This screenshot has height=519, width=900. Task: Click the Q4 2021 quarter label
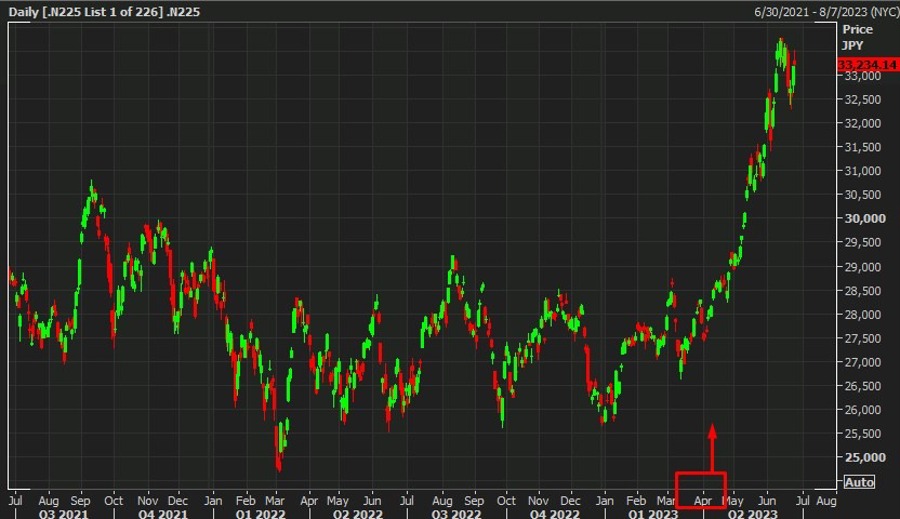pos(163,514)
